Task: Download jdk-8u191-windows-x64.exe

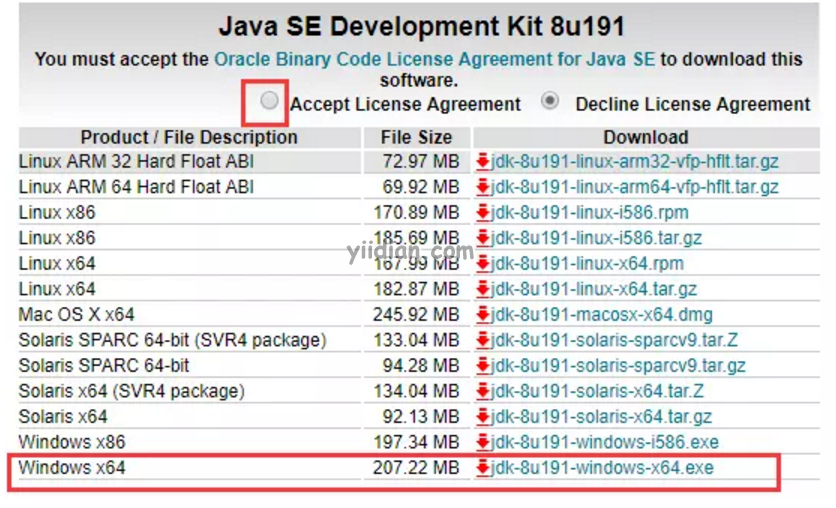Action: click(602, 467)
